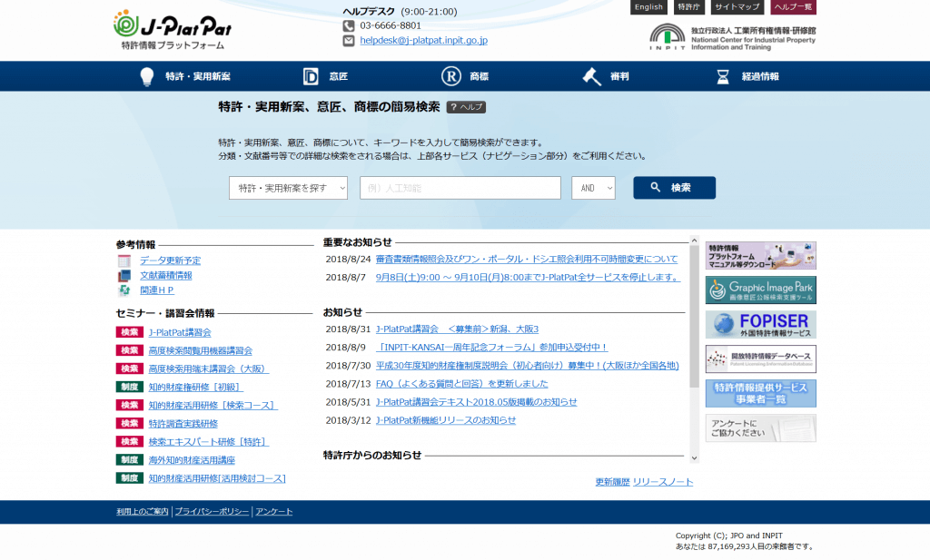This screenshot has width=930, height=560.
Task: Open the 開放特許情報データベース banner
Action: (760, 359)
